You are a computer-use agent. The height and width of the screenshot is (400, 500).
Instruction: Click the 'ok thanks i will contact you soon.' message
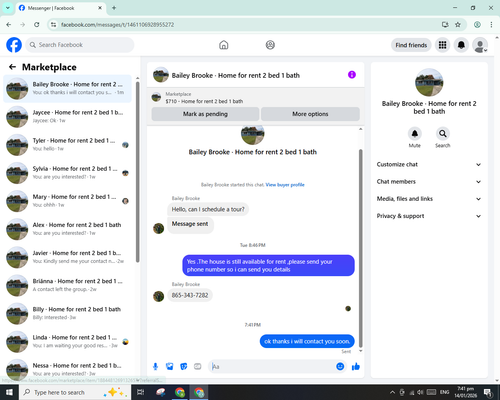[307, 341]
